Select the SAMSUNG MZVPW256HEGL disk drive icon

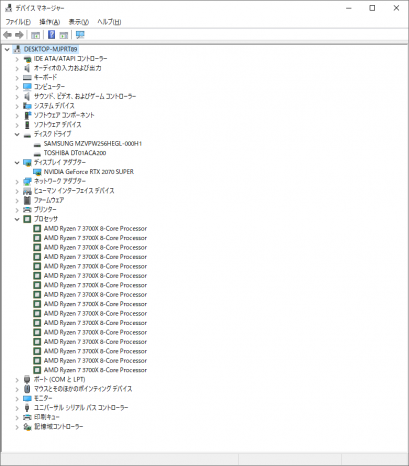[37, 144]
